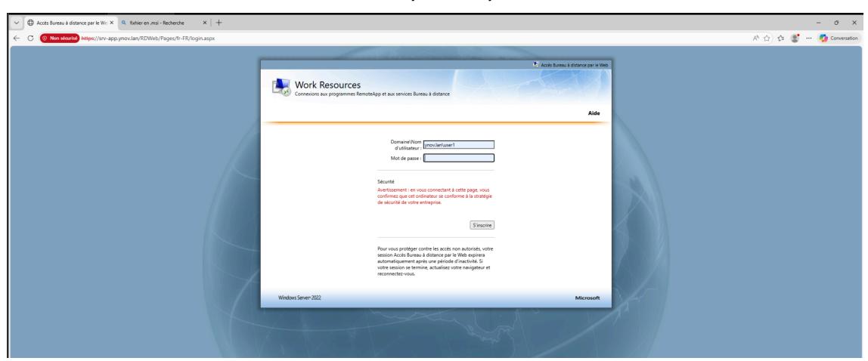Click the 'S'inscrire' sign-in button
The height and width of the screenshot is (361, 868).
pyautogui.click(x=482, y=225)
